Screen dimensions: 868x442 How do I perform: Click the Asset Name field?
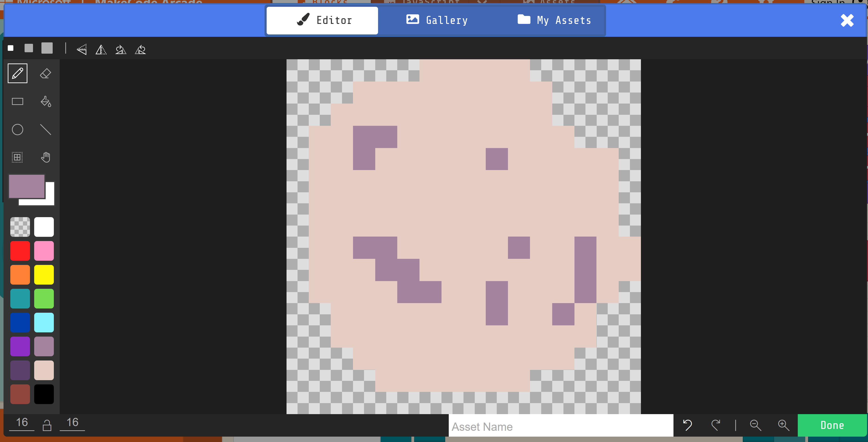561,427
